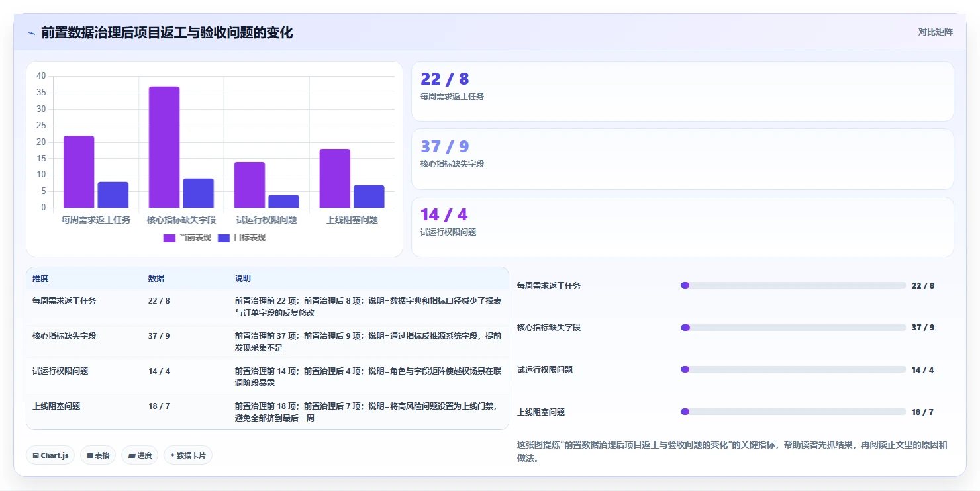Click the 37 / 9 table cell
980x491 pixels.
tap(159, 335)
